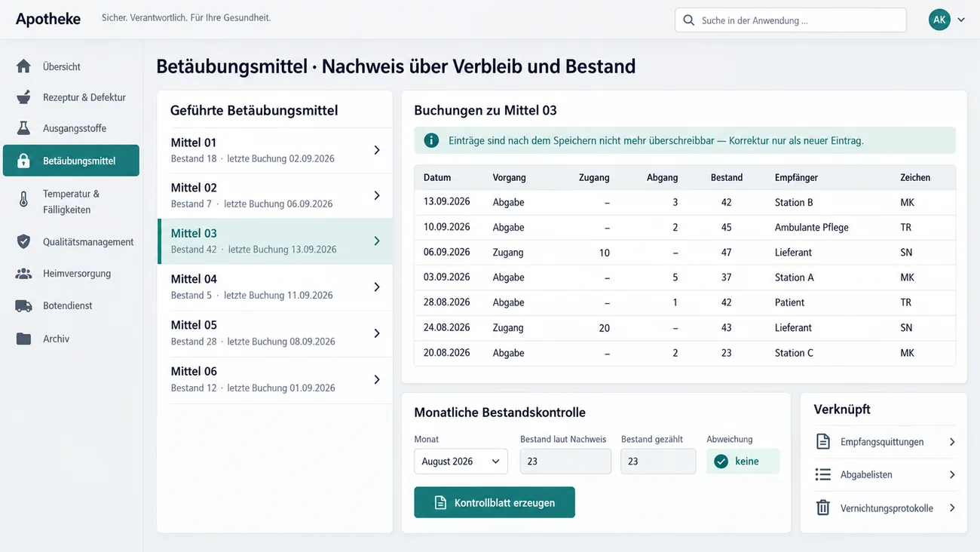980x552 pixels.
Task: Select Mittel 01 in the list
Action: pos(275,150)
